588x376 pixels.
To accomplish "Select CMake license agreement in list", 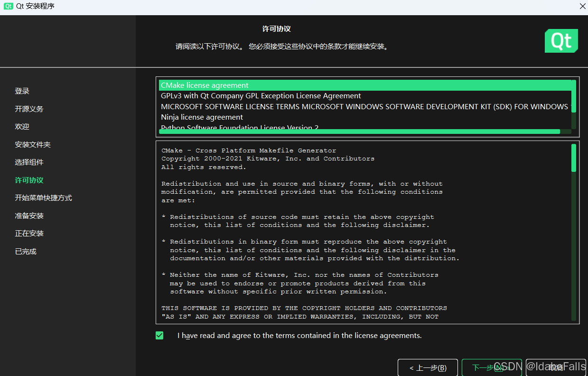I will 365,85.
